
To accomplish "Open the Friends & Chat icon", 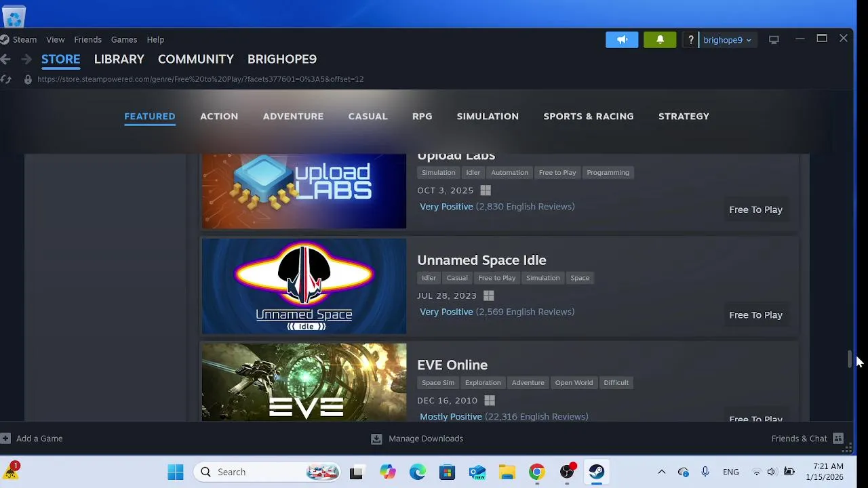I will pyautogui.click(x=838, y=439).
